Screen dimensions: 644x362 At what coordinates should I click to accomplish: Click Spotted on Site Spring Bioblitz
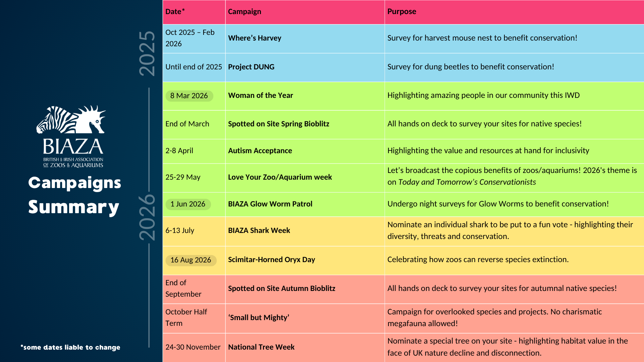coord(278,124)
